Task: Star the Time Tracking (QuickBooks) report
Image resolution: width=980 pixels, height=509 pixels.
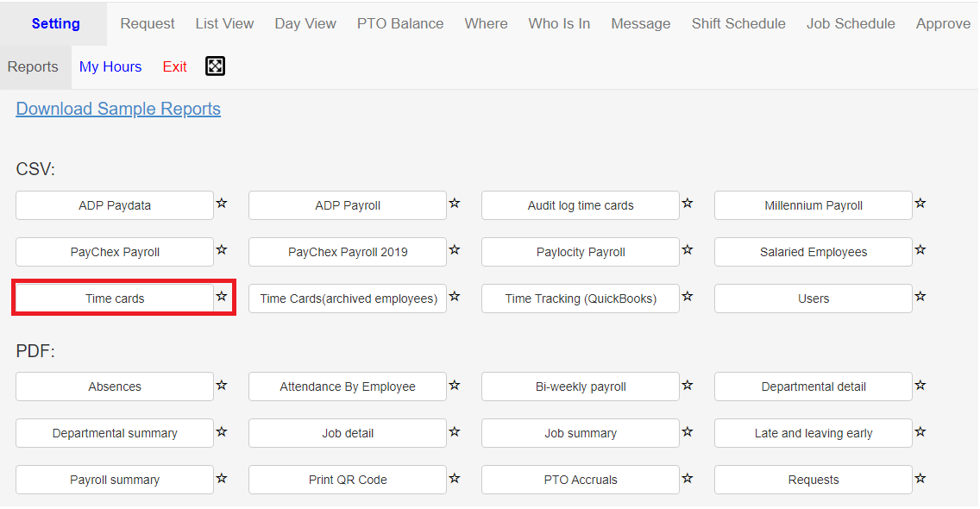Action: (x=688, y=297)
